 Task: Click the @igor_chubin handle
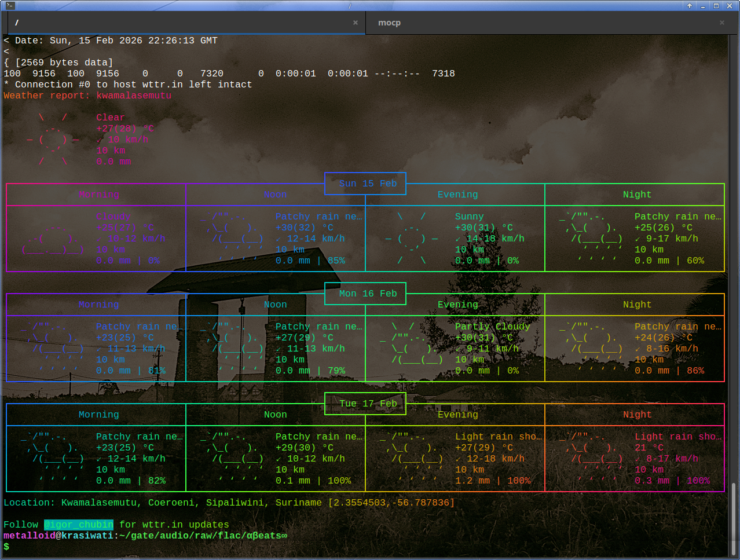point(79,525)
